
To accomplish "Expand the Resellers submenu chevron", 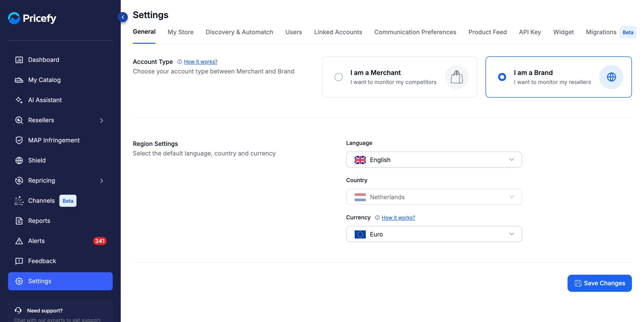I will click(102, 120).
